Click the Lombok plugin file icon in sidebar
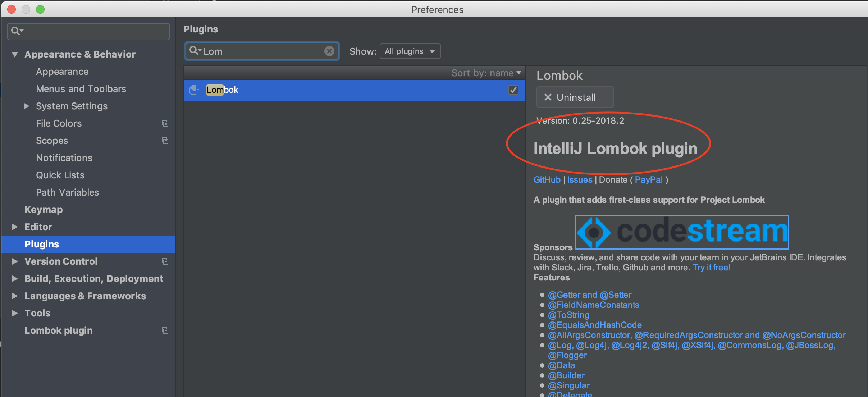 [x=166, y=330]
